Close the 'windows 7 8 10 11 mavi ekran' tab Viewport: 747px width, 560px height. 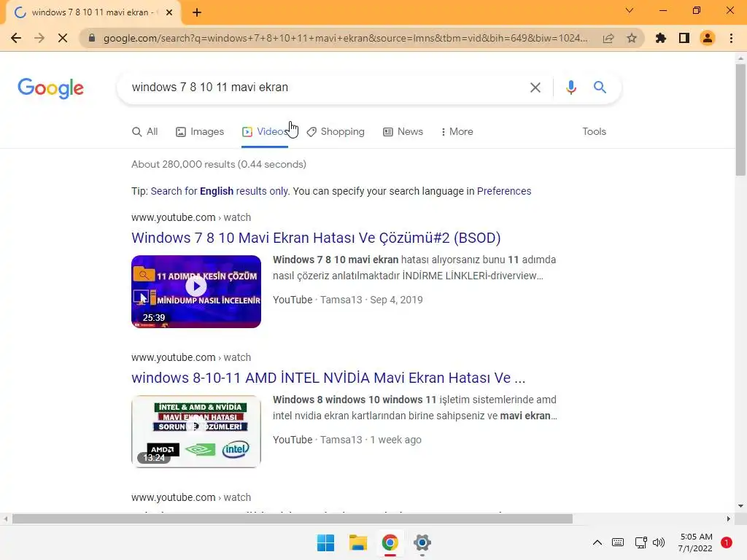[169, 12]
